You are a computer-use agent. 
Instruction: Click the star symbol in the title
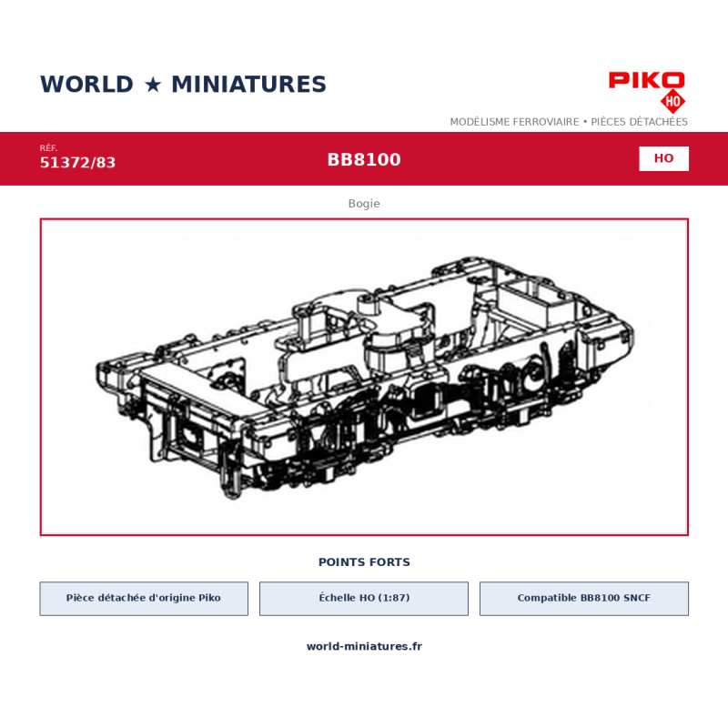coord(153,85)
